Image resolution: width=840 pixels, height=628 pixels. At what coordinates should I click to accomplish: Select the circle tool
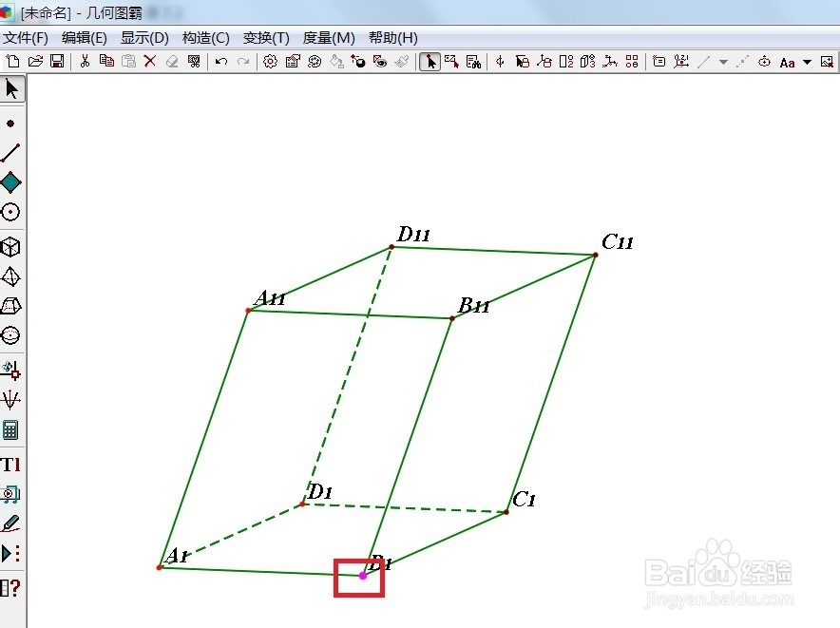[10, 212]
